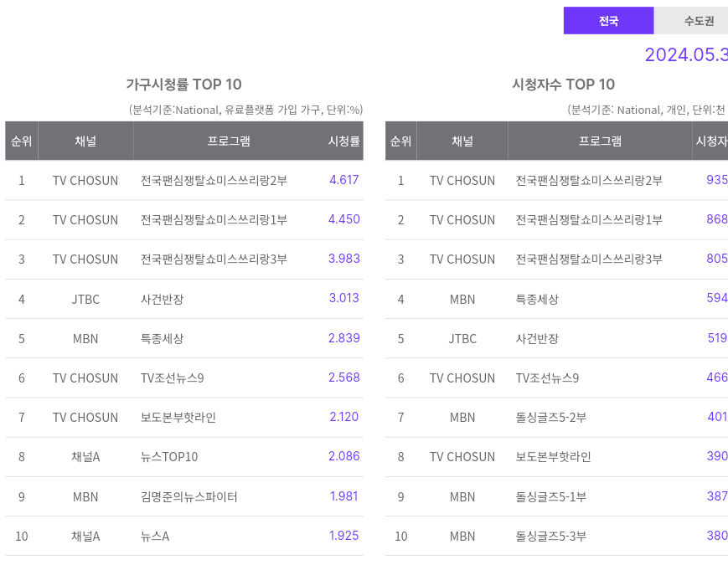Click the 돌싱글즈5-2부 program name

pyautogui.click(x=551, y=418)
